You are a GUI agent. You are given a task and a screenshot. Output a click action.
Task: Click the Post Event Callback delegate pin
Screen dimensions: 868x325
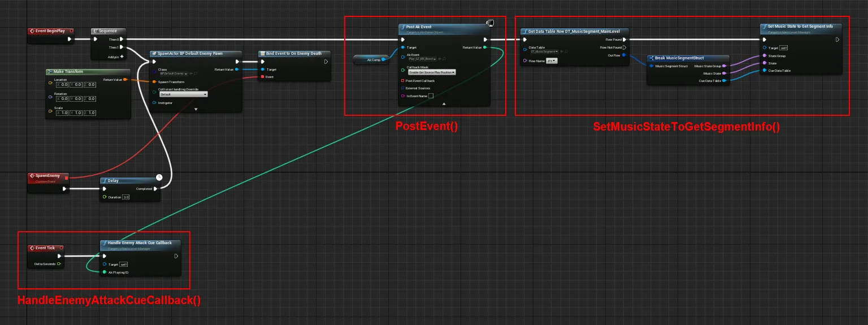point(402,81)
